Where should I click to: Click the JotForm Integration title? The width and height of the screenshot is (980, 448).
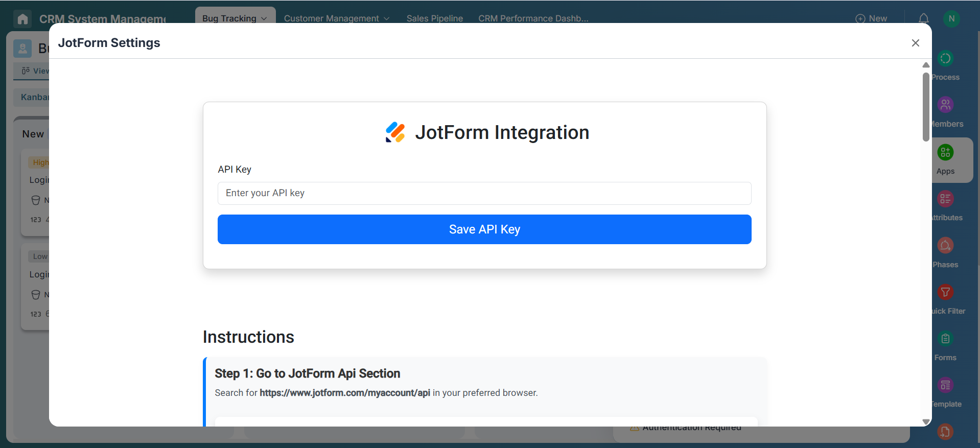coord(502,132)
